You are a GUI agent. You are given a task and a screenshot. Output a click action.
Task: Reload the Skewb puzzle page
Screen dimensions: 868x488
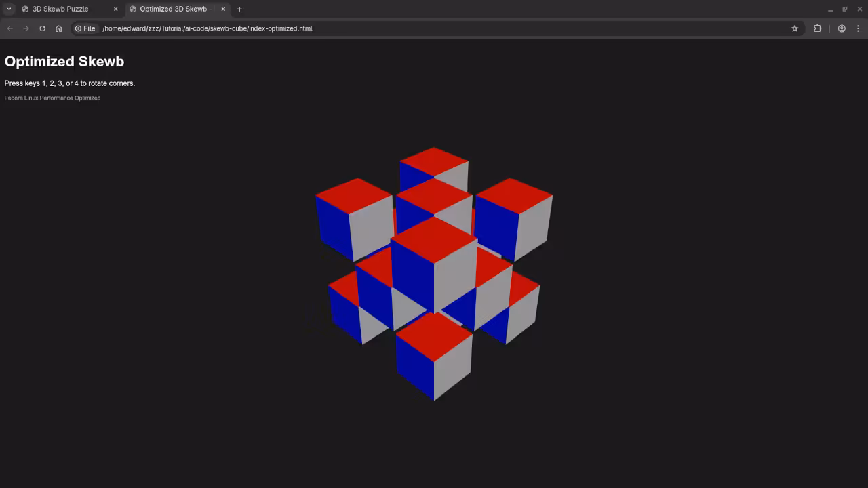(42, 28)
